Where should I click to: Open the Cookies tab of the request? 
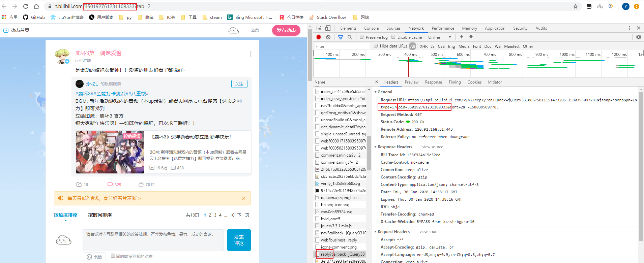click(x=474, y=82)
